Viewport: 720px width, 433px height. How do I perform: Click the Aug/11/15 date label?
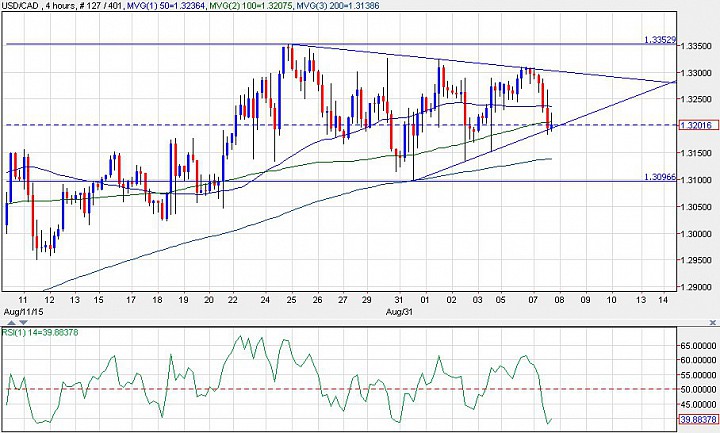[21, 312]
